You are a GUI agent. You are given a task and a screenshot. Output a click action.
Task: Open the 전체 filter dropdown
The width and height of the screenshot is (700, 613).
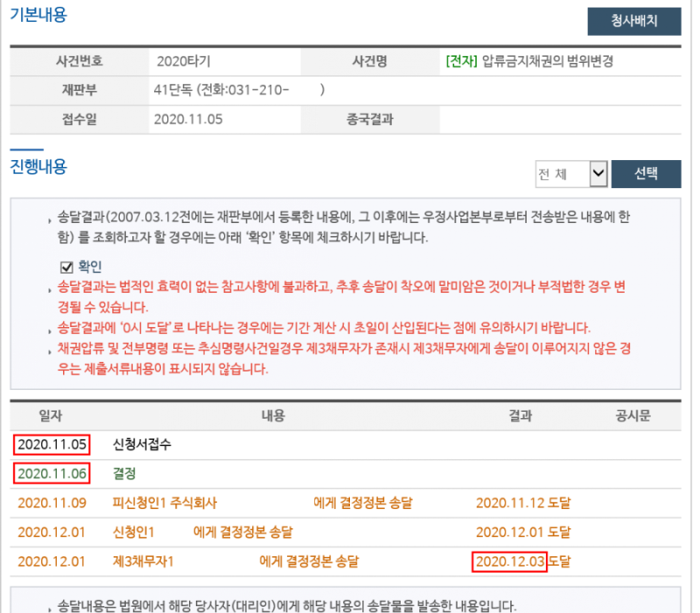click(x=571, y=173)
